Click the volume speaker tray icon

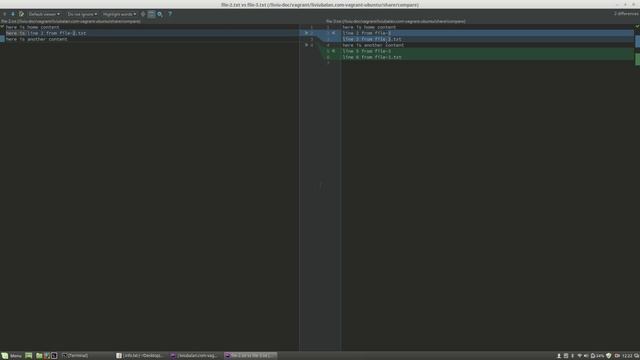(586, 356)
